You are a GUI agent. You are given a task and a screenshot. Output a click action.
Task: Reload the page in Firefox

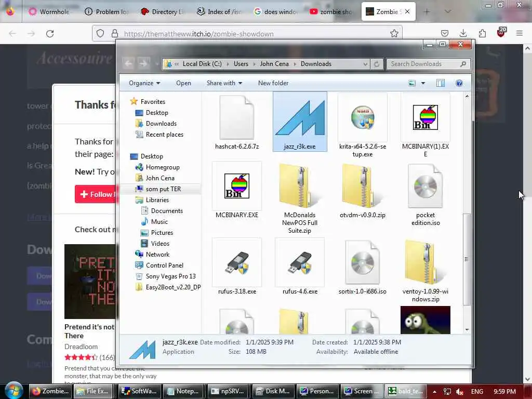coord(50,34)
